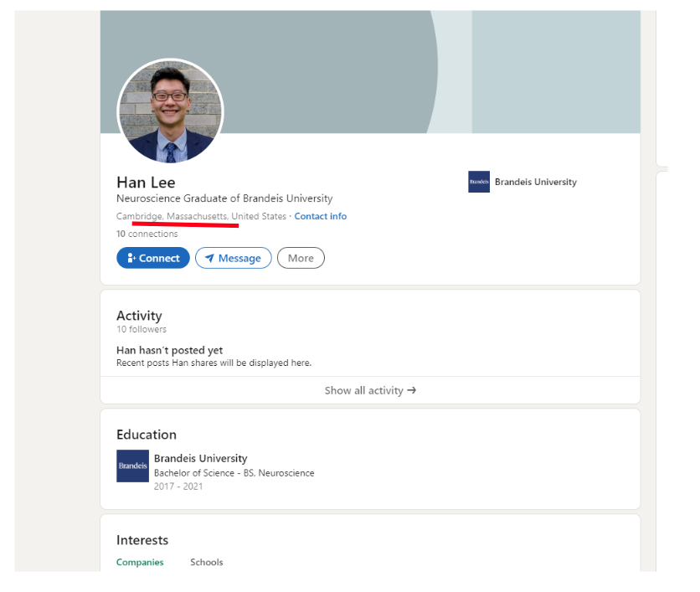Click "Han hasn't posted yet" text
This screenshot has height=592, width=700.
170,351
